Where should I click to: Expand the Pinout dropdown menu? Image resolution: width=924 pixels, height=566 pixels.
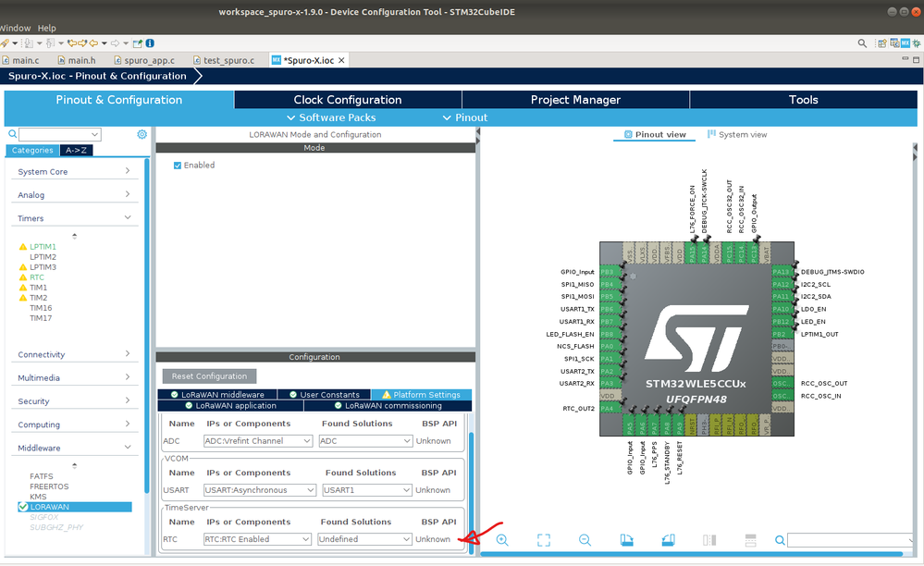coord(465,117)
